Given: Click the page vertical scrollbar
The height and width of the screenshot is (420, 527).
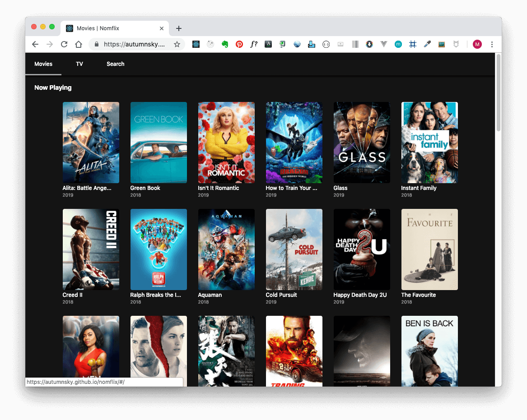Looking at the screenshot, I should click(x=499, y=92).
